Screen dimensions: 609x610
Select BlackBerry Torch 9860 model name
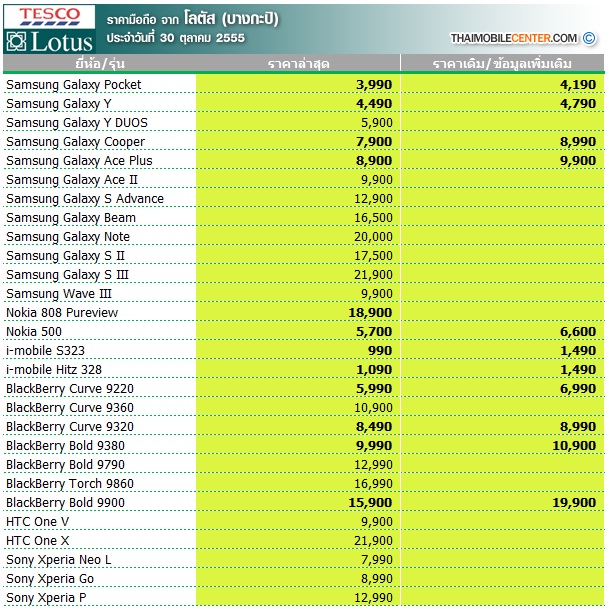[70, 484]
